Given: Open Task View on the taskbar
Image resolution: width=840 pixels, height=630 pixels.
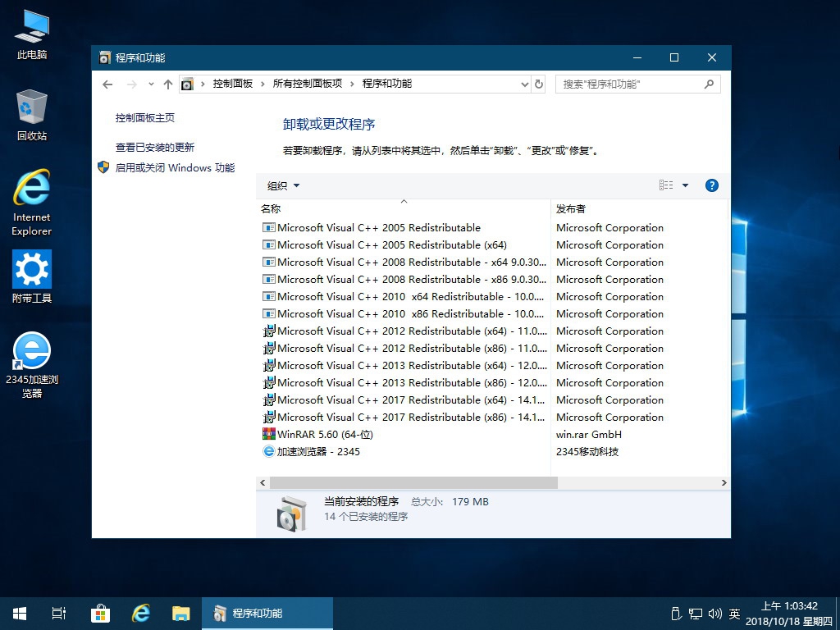Looking at the screenshot, I should (59, 614).
